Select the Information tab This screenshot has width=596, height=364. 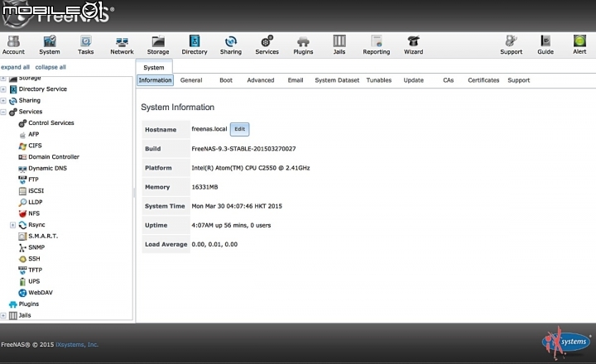155,80
